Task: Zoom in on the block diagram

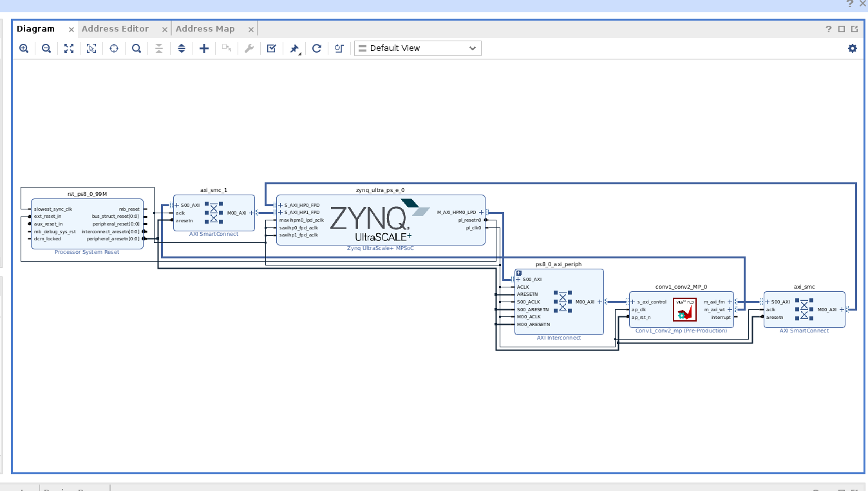Action: pos(24,48)
